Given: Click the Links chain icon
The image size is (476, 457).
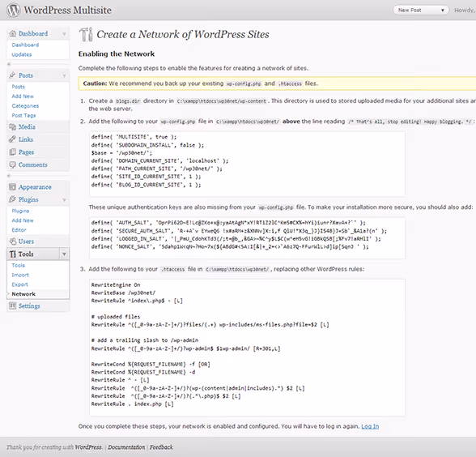Looking at the screenshot, I should click(12, 139).
